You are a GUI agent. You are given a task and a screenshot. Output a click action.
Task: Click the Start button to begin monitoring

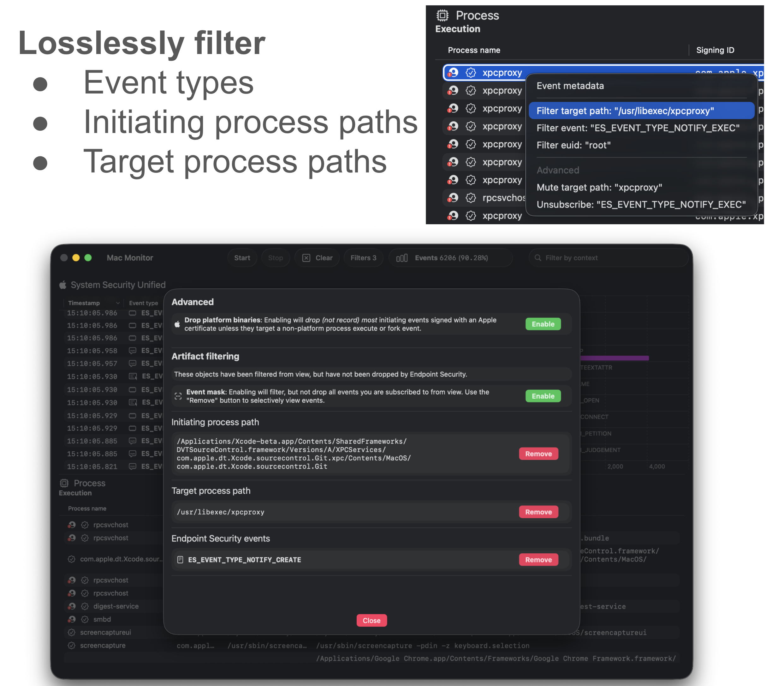click(x=242, y=258)
